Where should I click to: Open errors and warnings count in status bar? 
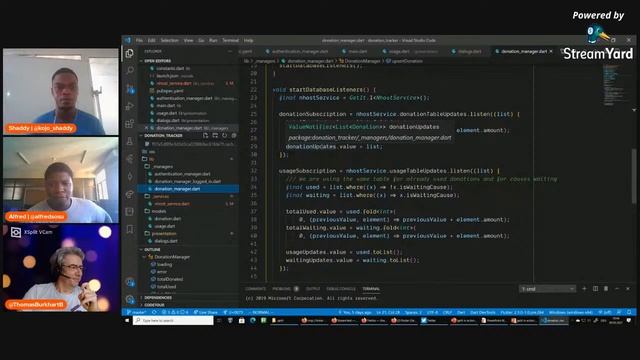[175, 312]
